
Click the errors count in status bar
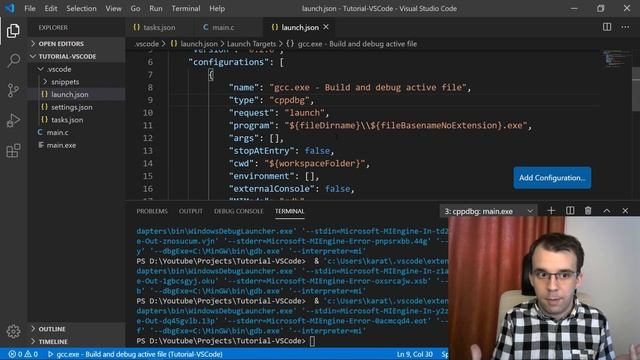[x=16, y=354]
